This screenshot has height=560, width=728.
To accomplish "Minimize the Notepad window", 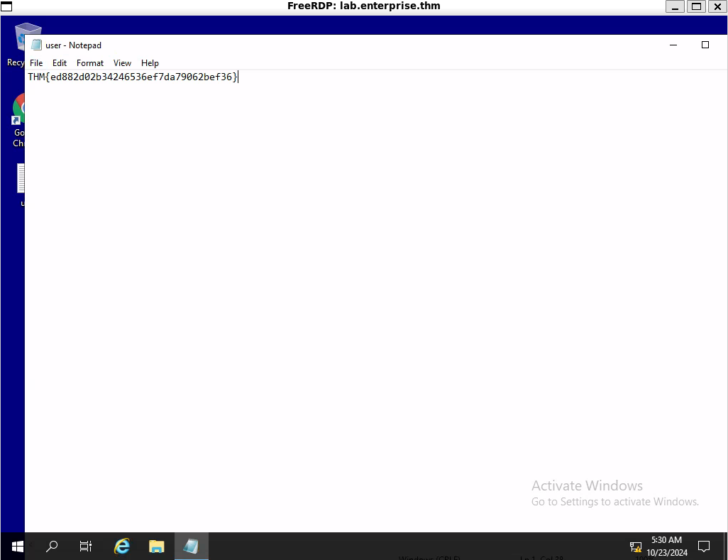I will point(673,45).
